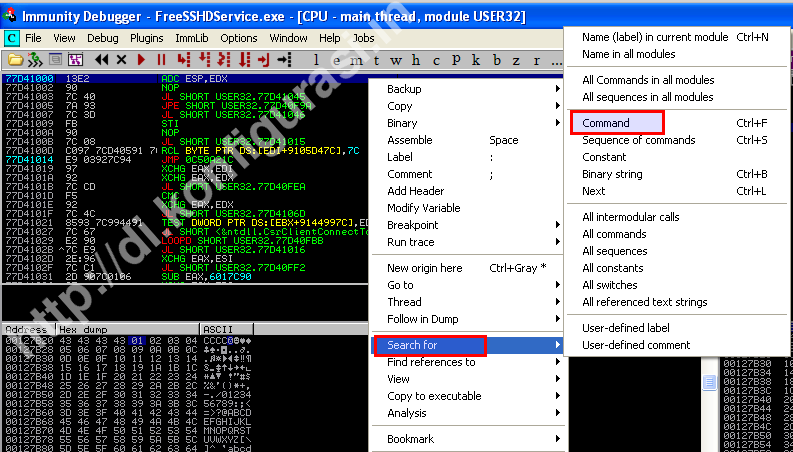Choose All intermodular calls
793x452 pixels.
[x=675, y=217]
